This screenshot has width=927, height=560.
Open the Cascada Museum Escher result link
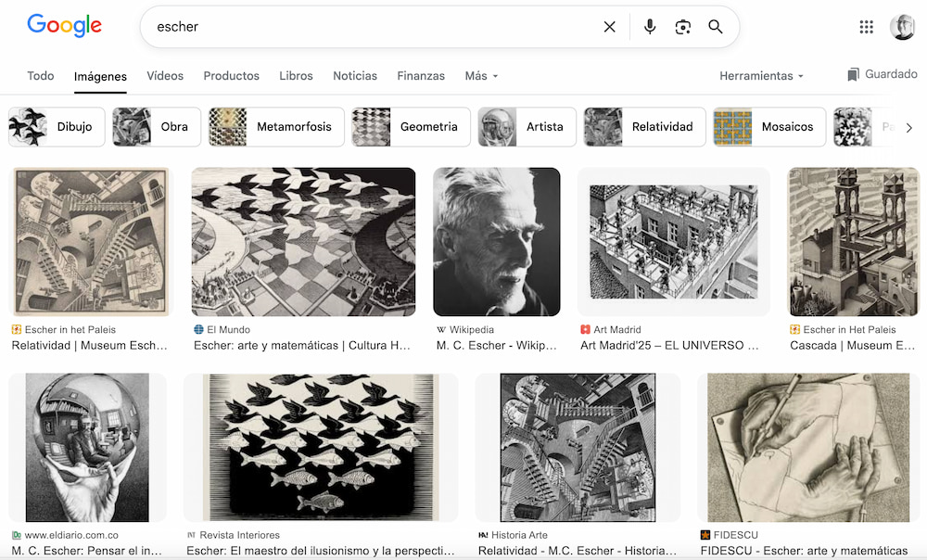point(853,345)
